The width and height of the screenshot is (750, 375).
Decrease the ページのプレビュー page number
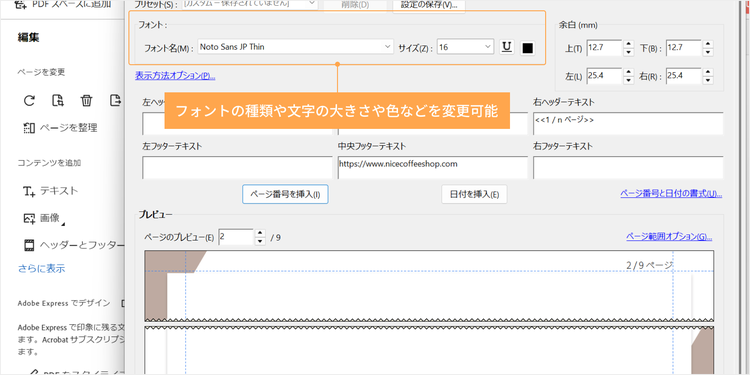(x=260, y=241)
